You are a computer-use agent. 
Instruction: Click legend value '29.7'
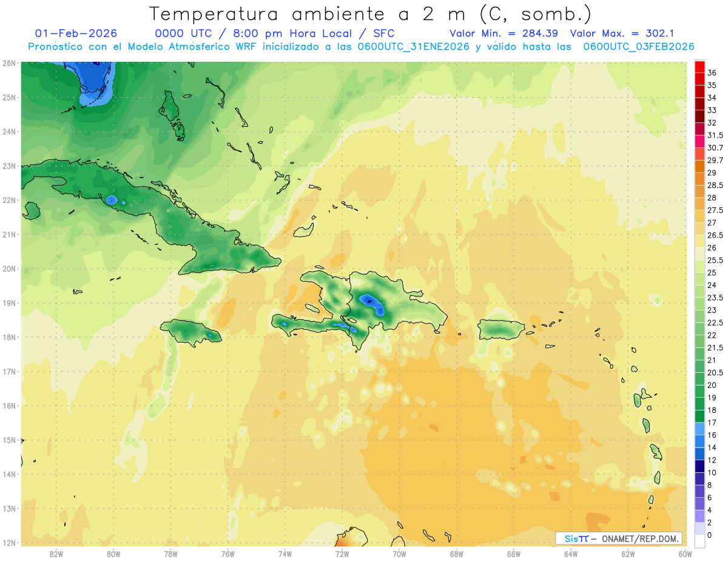[x=715, y=160]
